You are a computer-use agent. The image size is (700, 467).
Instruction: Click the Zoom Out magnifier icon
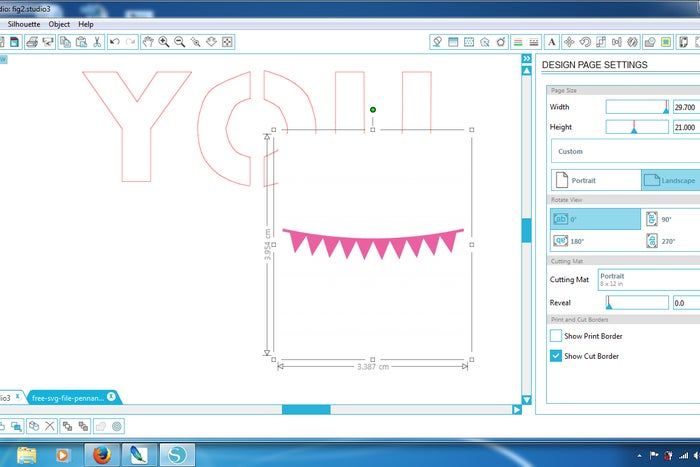click(x=179, y=42)
